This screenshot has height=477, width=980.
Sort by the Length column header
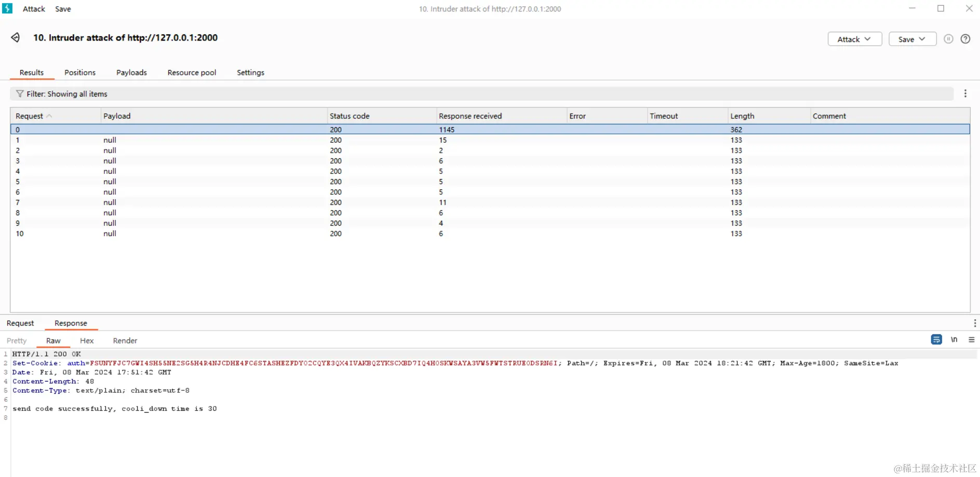[x=769, y=116]
